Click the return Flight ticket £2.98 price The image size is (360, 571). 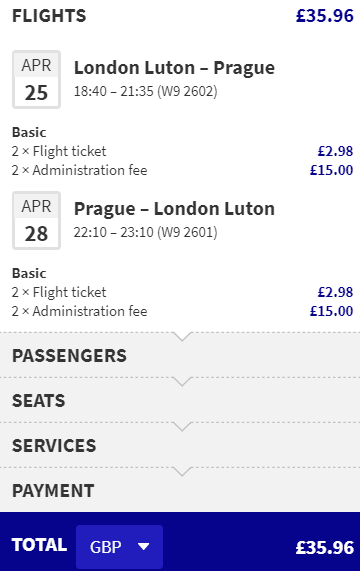click(335, 292)
